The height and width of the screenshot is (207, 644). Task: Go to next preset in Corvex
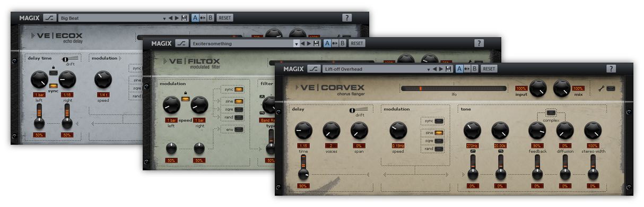click(x=442, y=69)
